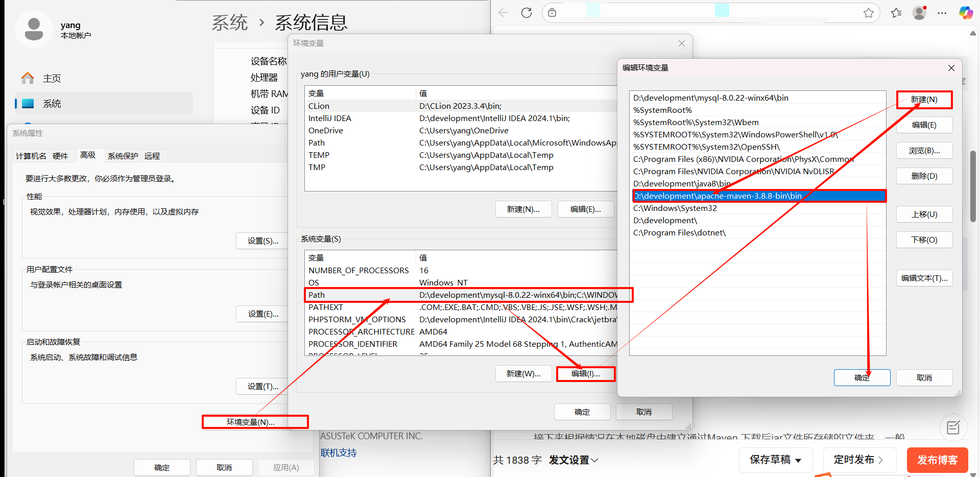Image resolution: width=980 pixels, height=477 pixels.
Task: Click the site info lock icon in address bar
Action: click(x=552, y=13)
